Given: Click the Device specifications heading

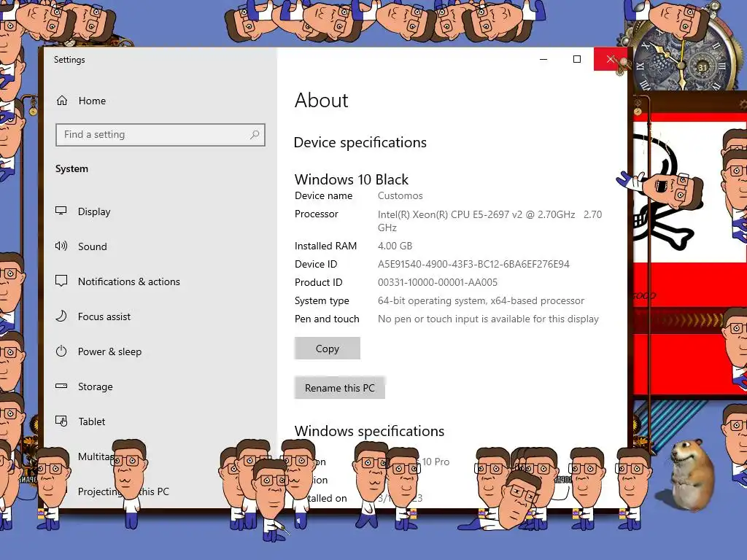Looking at the screenshot, I should point(360,142).
